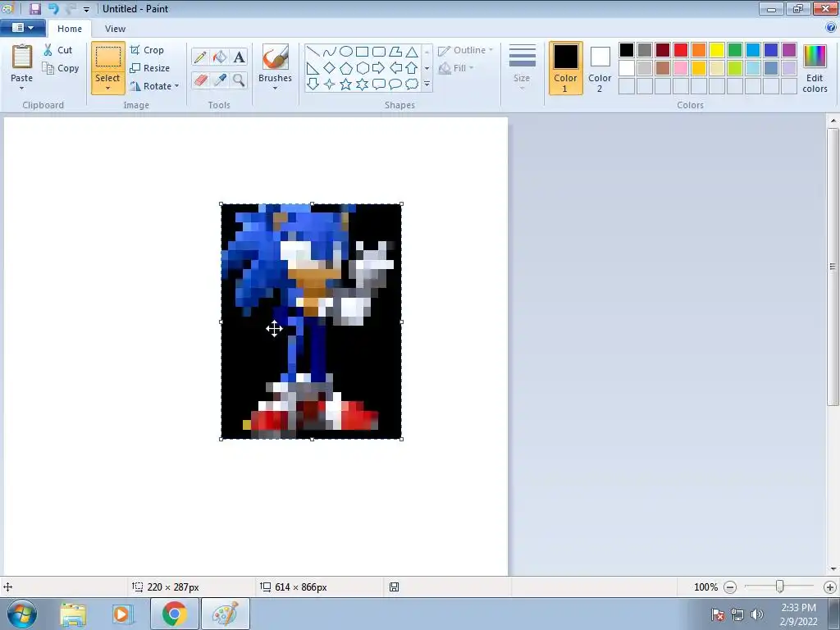The height and width of the screenshot is (630, 840).
Task: Open Paint Help question mark icon
Action: (831, 28)
